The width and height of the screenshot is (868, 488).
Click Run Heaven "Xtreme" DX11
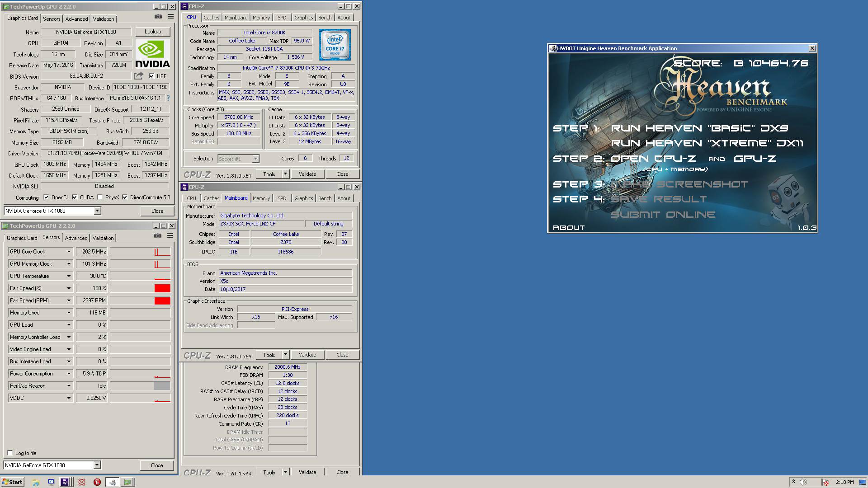707,143
